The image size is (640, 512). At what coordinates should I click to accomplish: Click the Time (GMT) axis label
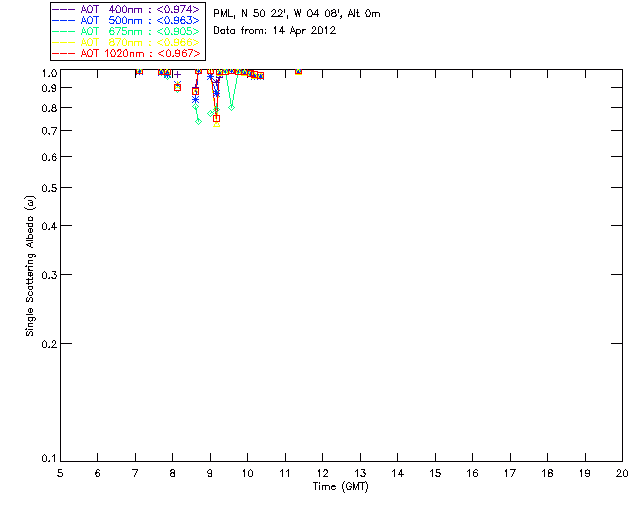click(340, 487)
